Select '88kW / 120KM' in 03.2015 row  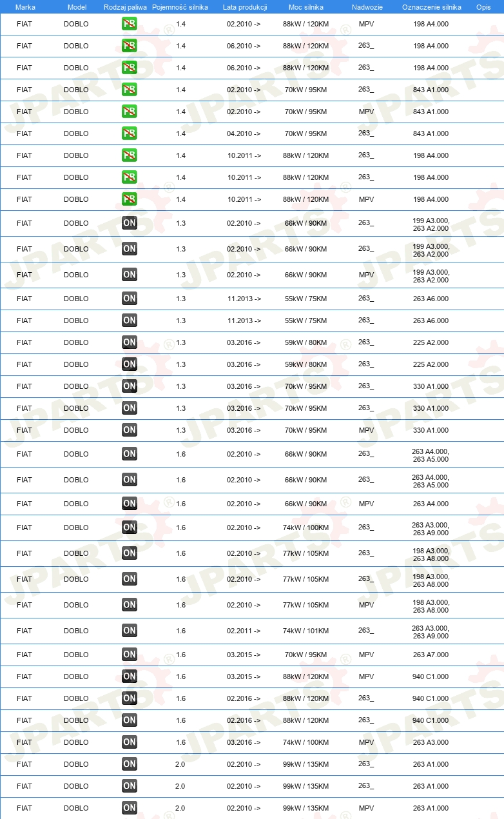pyautogui.click(x=306, y=676)
